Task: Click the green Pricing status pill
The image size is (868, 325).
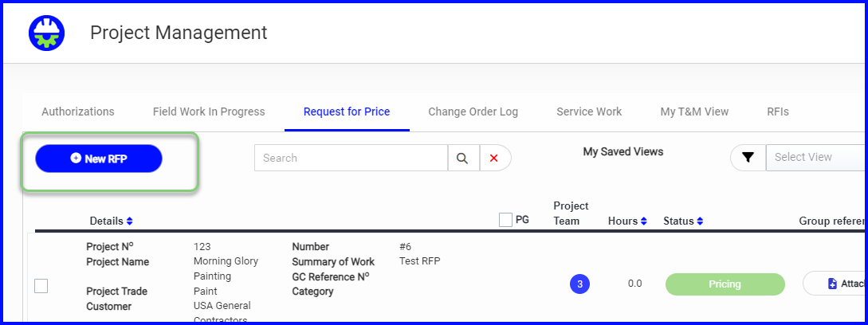Action: (725, 284)
